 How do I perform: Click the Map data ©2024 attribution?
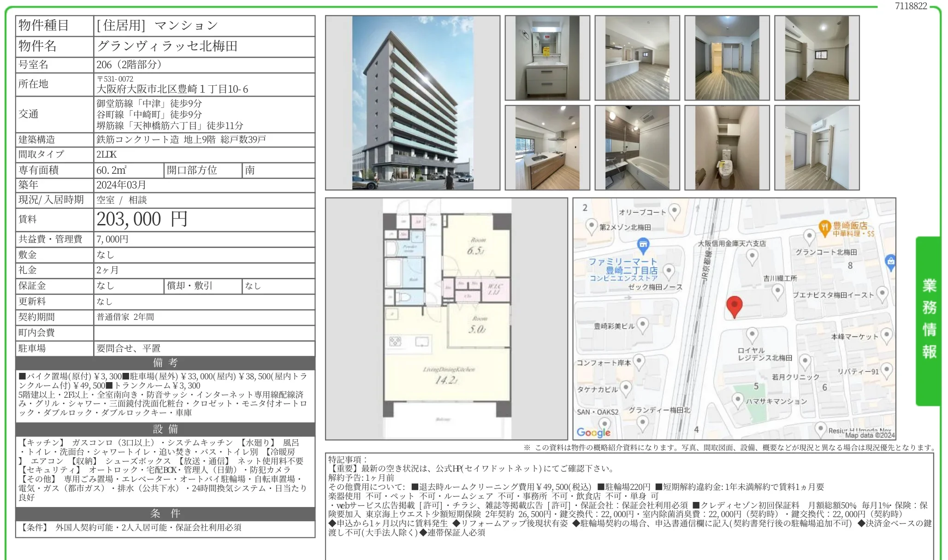tap(870, 435)
